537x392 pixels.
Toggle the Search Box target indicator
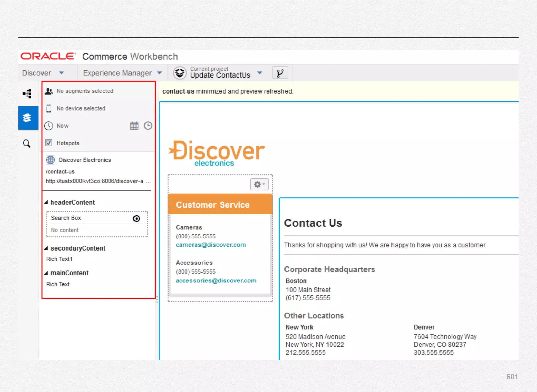pos(136,218)
